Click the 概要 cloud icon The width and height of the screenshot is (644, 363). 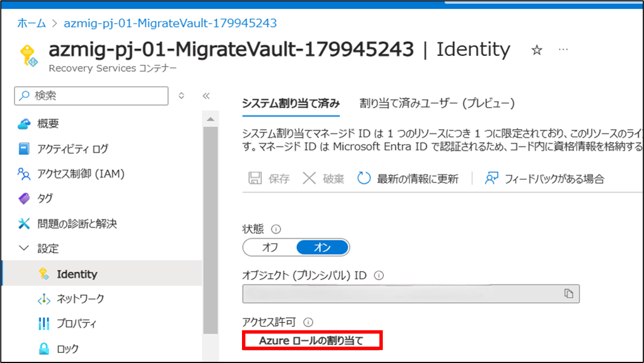(24, 124)
